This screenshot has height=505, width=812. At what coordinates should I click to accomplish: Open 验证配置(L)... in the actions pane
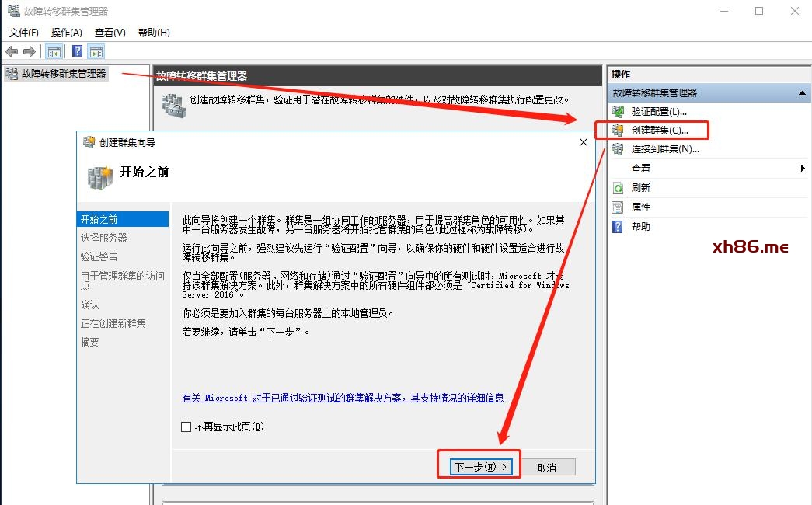pyautogui.click(x=659, y=112)
